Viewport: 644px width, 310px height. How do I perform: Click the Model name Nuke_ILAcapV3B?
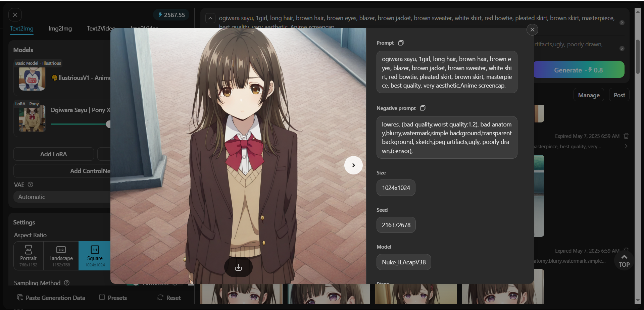(404, 262)
